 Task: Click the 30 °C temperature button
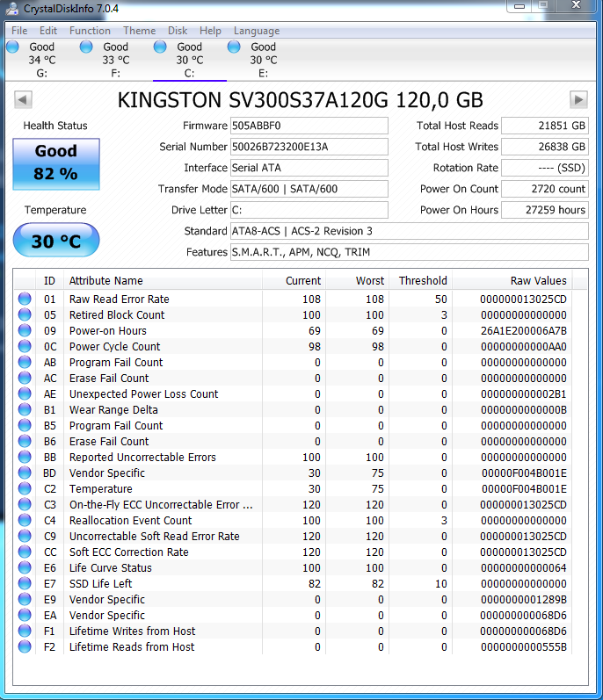pyautogui.click(x=56, y=241)
